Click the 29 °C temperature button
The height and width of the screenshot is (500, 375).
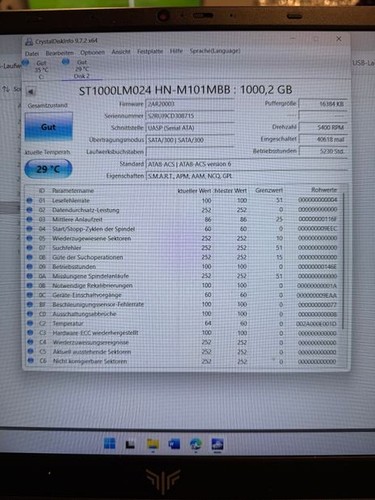tap(48, 169)
